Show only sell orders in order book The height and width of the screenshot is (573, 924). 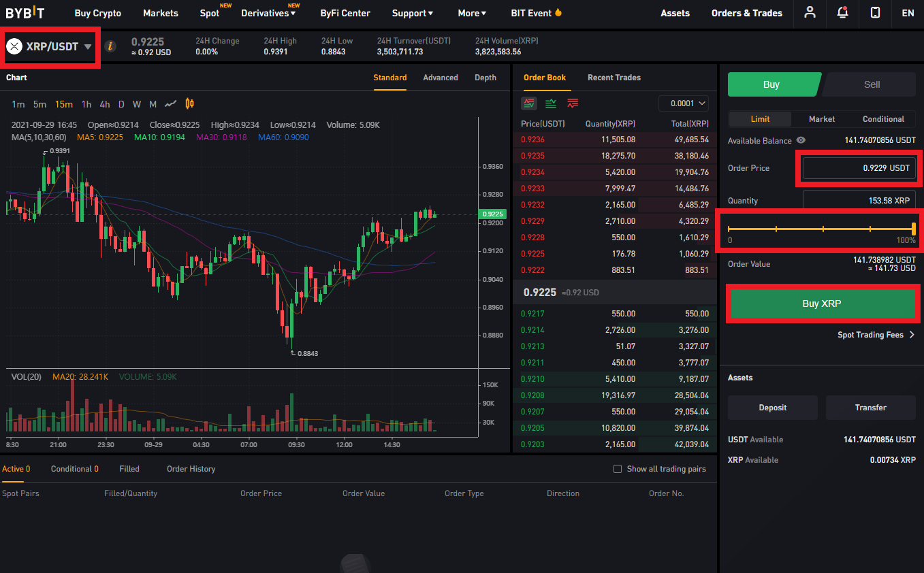[573, 103]
